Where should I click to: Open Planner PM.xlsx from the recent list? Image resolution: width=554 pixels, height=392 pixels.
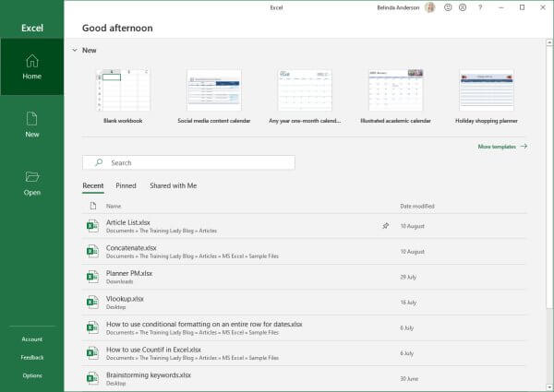click(x=304, y=277)
